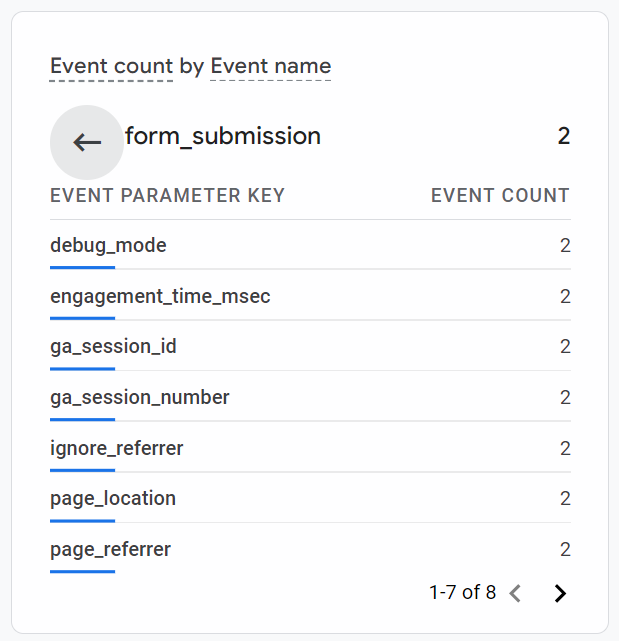
Task: Click the EVENT COUNT column header
Action: coord(500,195)
